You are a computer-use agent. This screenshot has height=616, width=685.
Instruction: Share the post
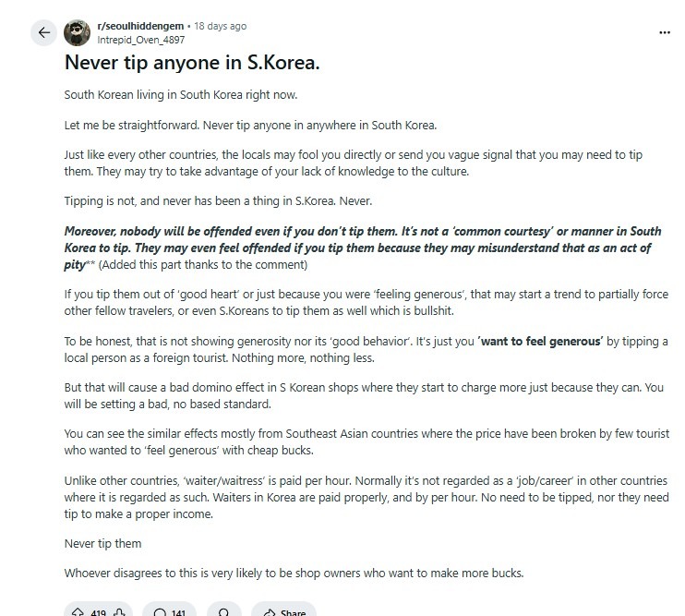coord(282,612)
